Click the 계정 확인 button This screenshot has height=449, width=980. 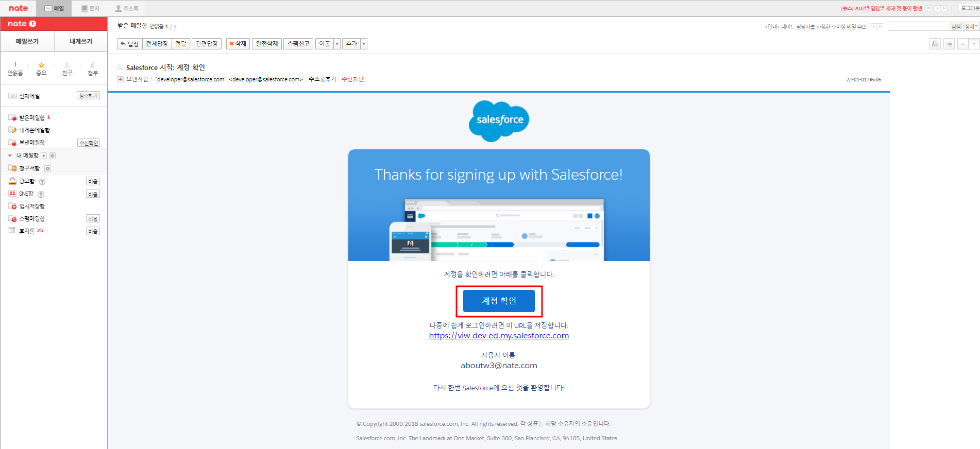point(499,301)
